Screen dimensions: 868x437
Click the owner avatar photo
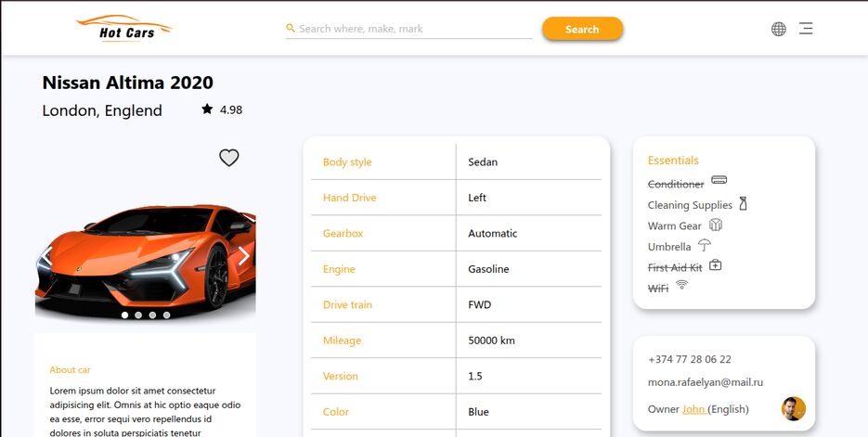[794, 409]
